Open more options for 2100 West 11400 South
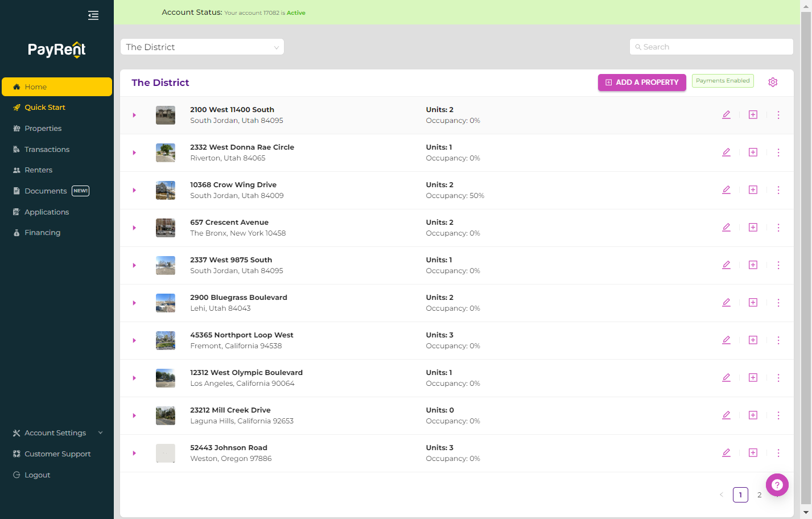The image size is (812, 519). pyautogui.click(x=778, y=115)
